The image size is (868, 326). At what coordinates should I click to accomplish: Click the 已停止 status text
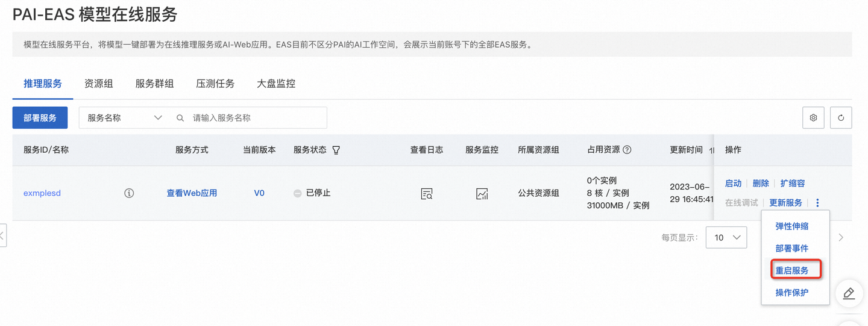pos(318,193)
